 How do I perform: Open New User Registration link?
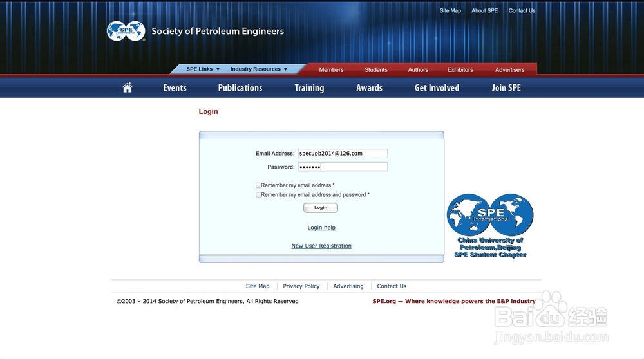pyautogui.click(x=321, y=246)
